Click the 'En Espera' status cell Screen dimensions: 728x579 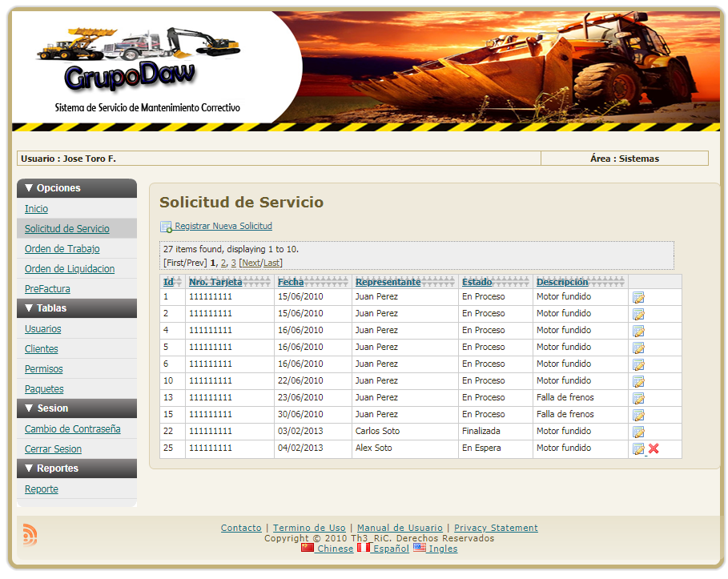[496, 448]
